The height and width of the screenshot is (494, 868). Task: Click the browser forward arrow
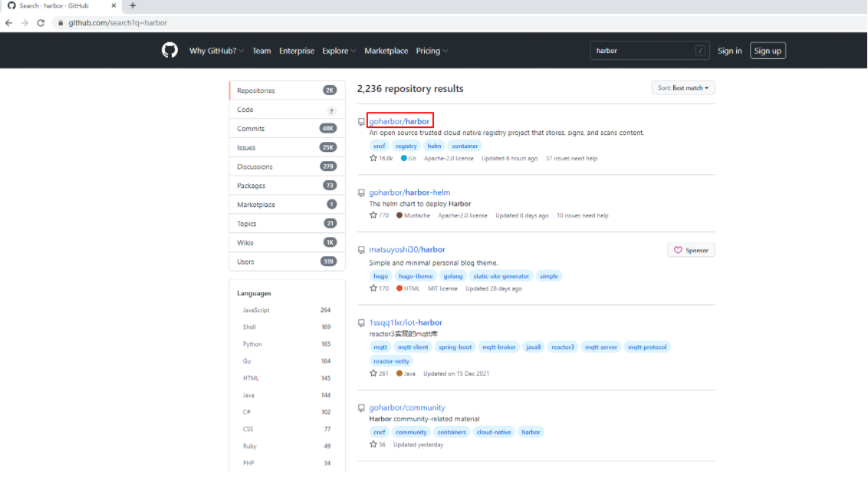25,23
